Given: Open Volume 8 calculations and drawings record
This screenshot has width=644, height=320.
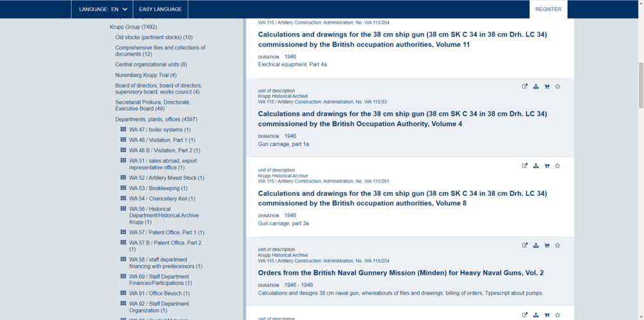Looking at the screenshot, I should coord(402,198).
